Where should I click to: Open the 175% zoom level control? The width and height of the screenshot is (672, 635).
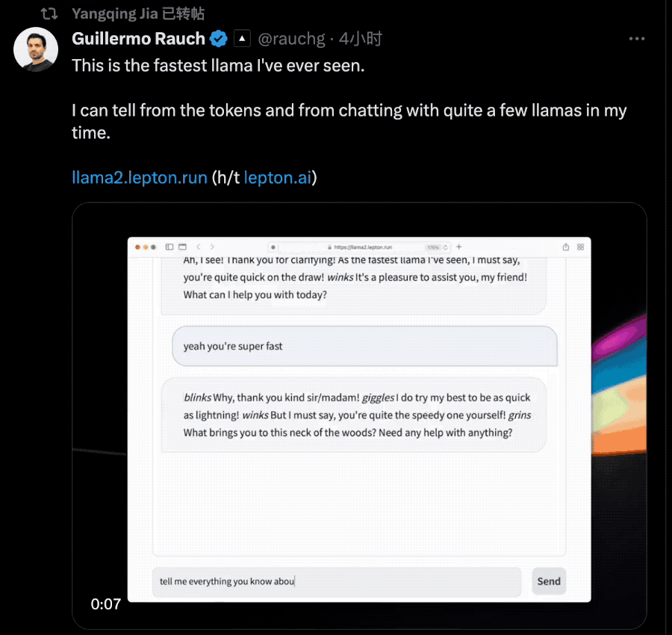click(x=433, y=247)
